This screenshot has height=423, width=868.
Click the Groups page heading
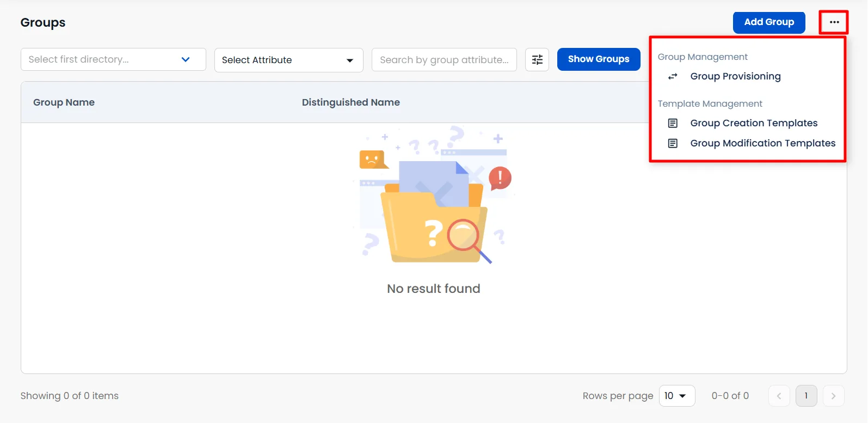43,22
